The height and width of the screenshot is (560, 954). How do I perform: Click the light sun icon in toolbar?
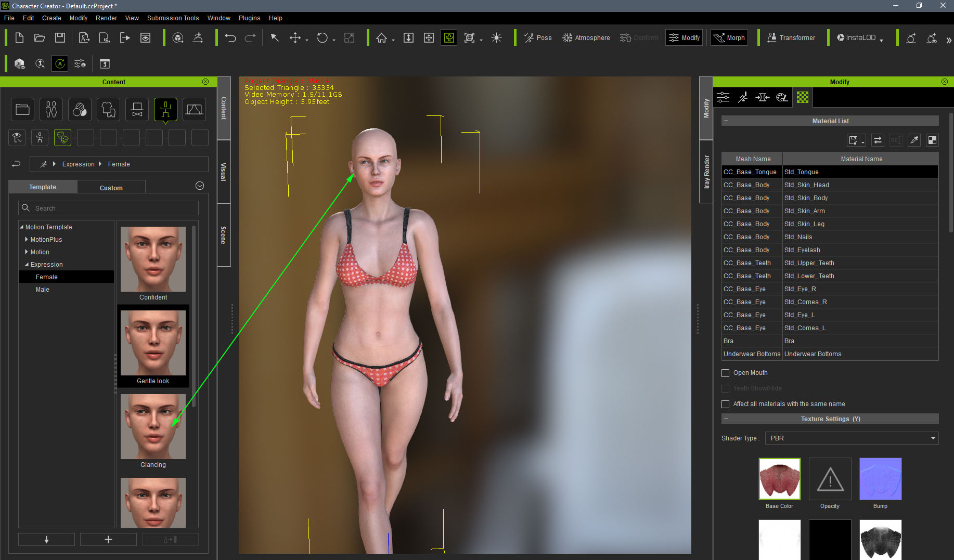point(497,38)
